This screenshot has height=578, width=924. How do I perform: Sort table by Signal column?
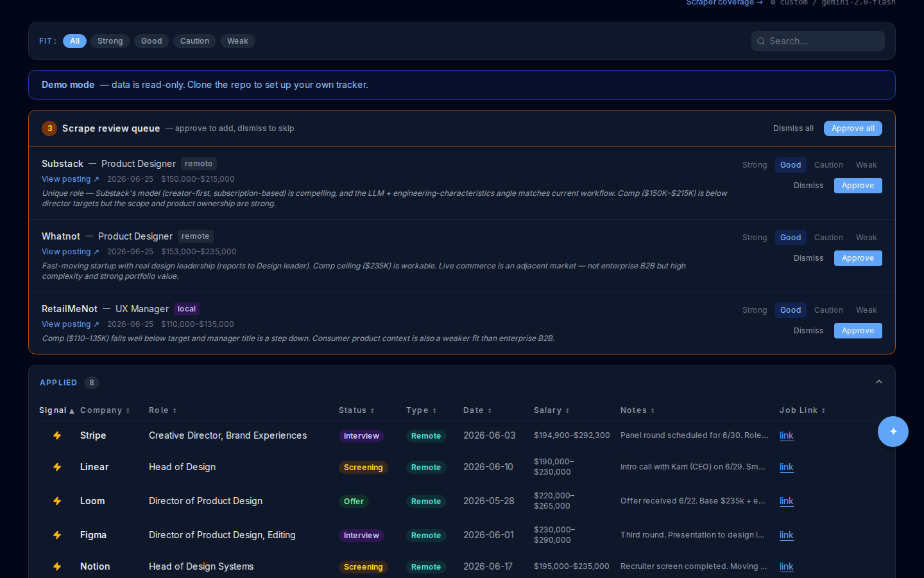coord(56,410)
